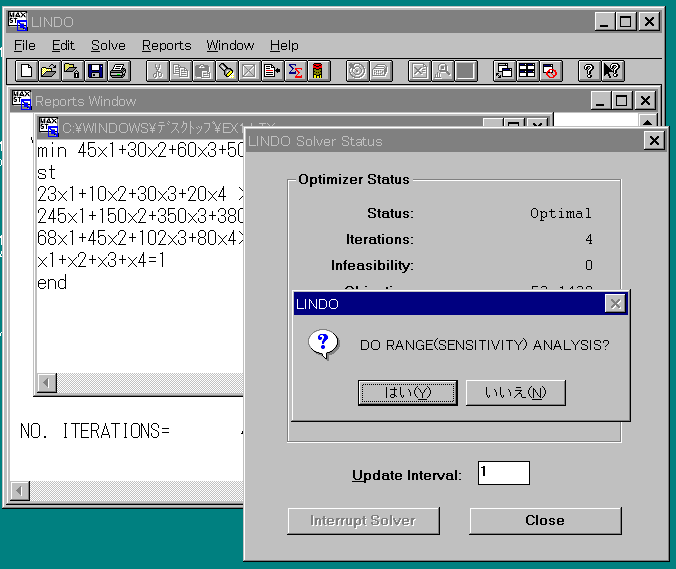Image resolution: width=676 pixels, height=569 pixels.
Task: Open Find with the flashlight icon
Action: [x=226, y=71]
